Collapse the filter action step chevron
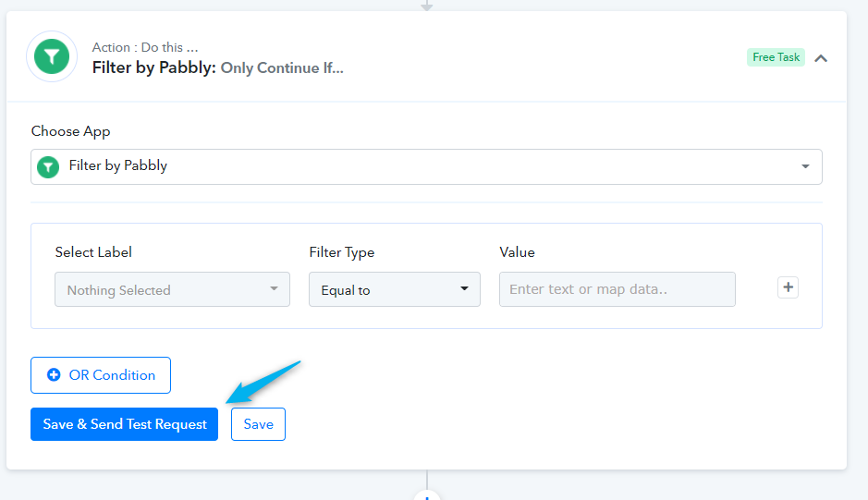This screenshot has height=500, width=868. click(821, 58)
